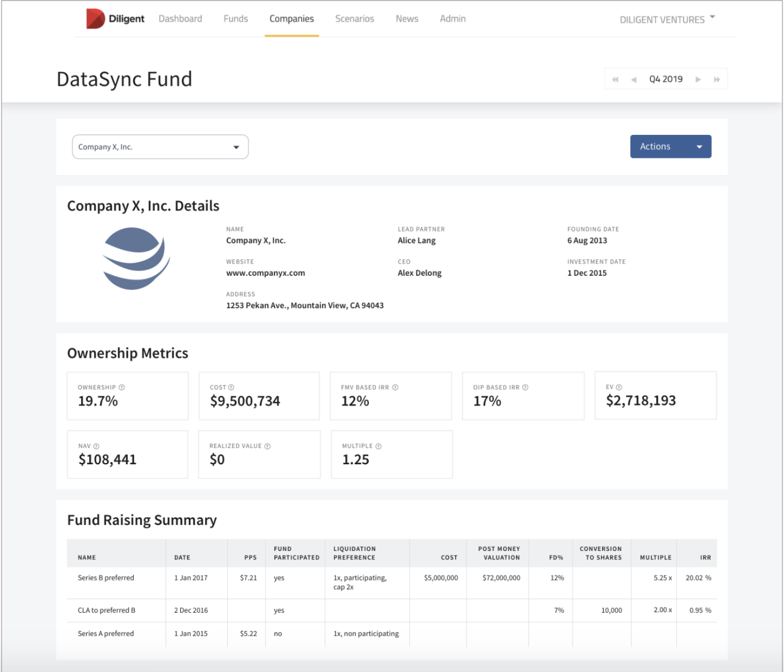
Task: Click the Post Money Valuation header
Action: click(499, 553)
